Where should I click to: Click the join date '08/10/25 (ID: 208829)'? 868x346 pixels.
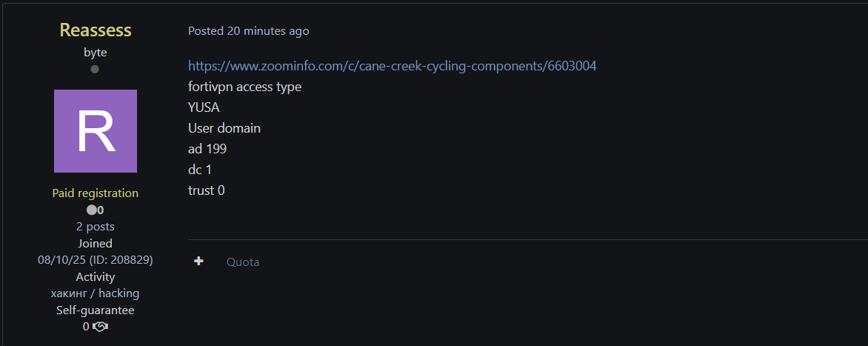click(x=96, y=260)
